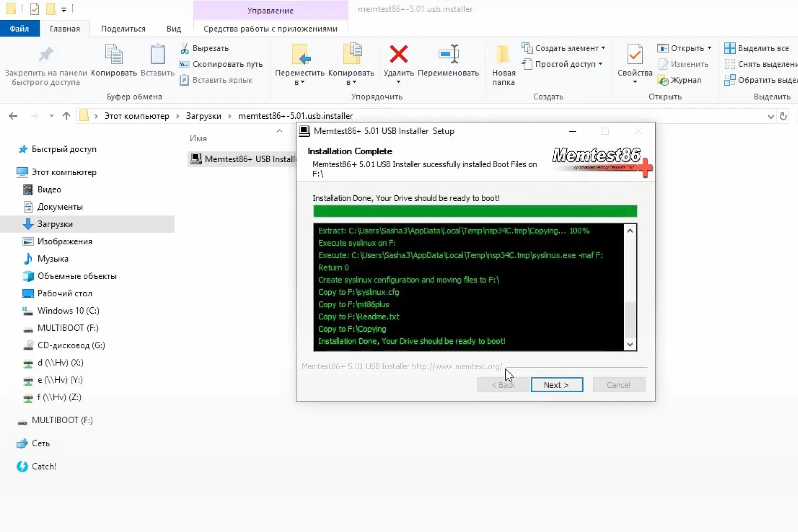Refresh the folder with the reload icon
The width and height of the screenshot is (798, 532).
[x=783, y=116]
